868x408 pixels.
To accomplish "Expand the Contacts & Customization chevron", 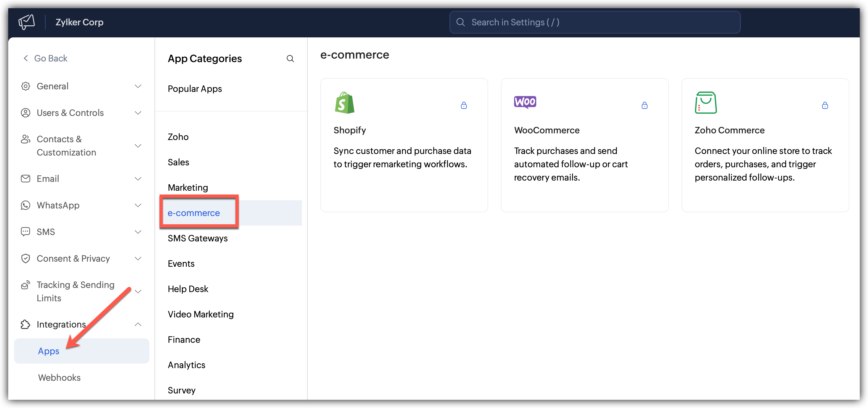I will click(x=138, y=146).
